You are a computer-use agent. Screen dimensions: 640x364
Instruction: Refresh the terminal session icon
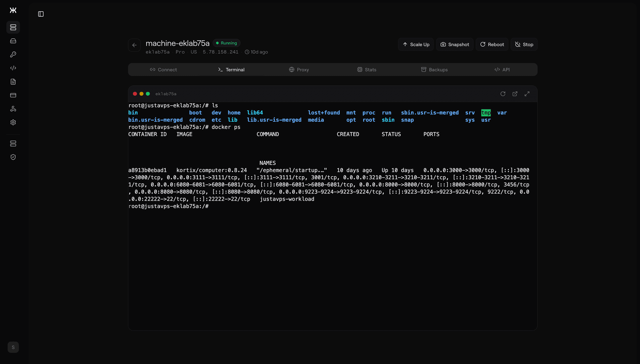pyautogui.click(x=503, y=94)
